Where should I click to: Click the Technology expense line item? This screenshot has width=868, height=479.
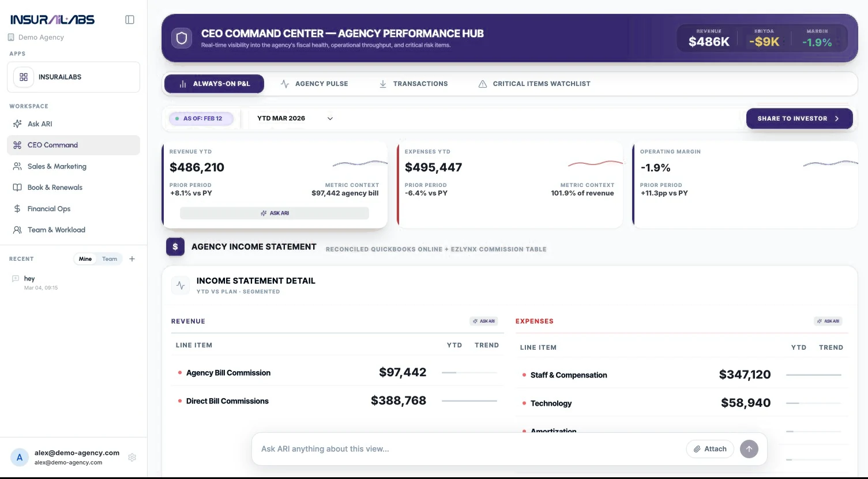pyautogui.click(x=551, y=403)
